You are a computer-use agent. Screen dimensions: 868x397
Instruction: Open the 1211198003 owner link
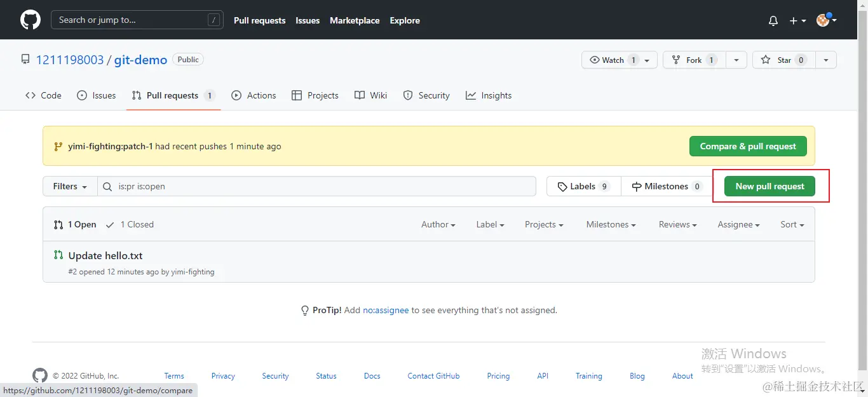pos(70,60)
